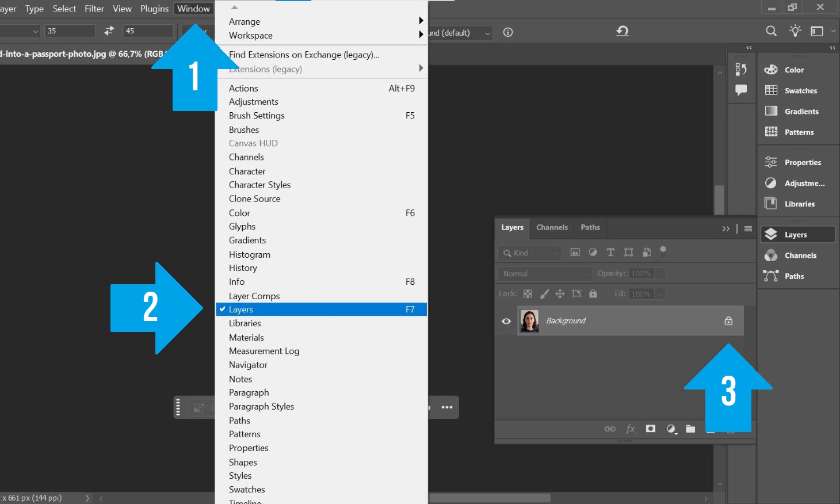Viewport: 840px width, 504px height.
Task: Select the Add layer mask icon
Action: pyautogui.click(x=651, y=429)
